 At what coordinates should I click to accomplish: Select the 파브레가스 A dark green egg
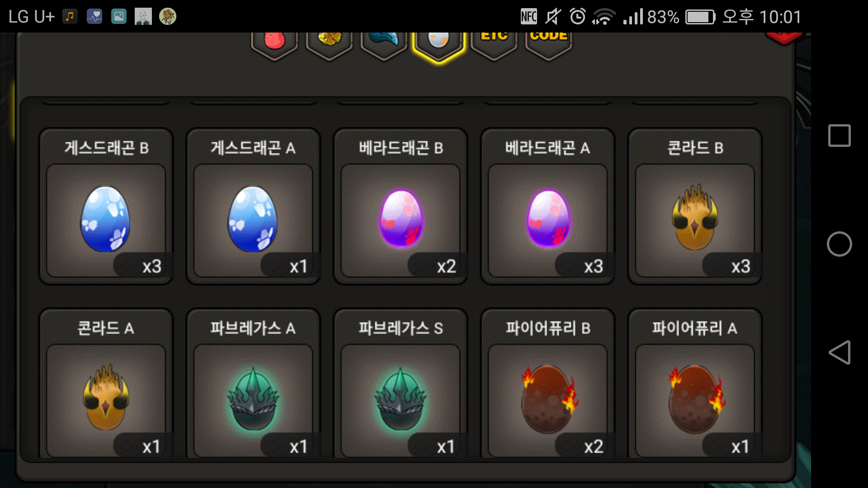253,384
